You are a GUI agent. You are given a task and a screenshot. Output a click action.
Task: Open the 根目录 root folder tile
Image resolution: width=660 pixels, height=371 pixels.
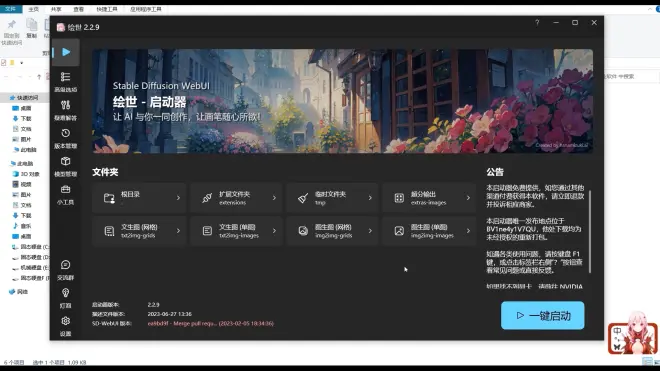[139, 198]
